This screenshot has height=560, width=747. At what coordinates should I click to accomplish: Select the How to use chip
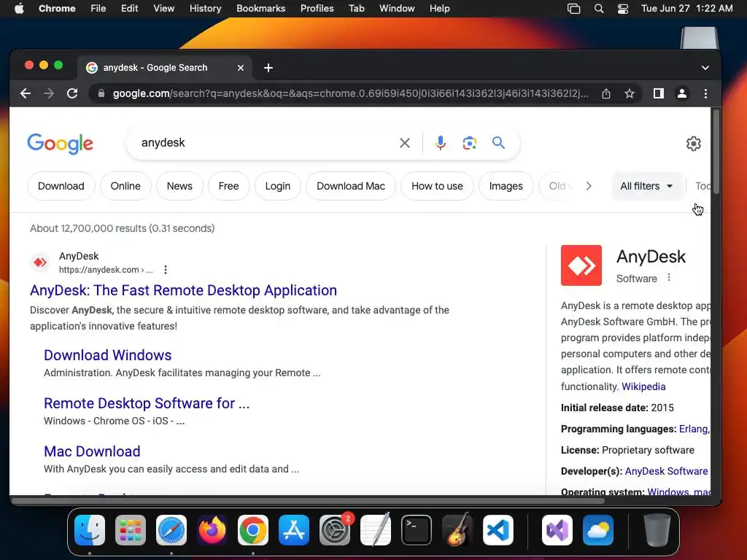(437, 186)
